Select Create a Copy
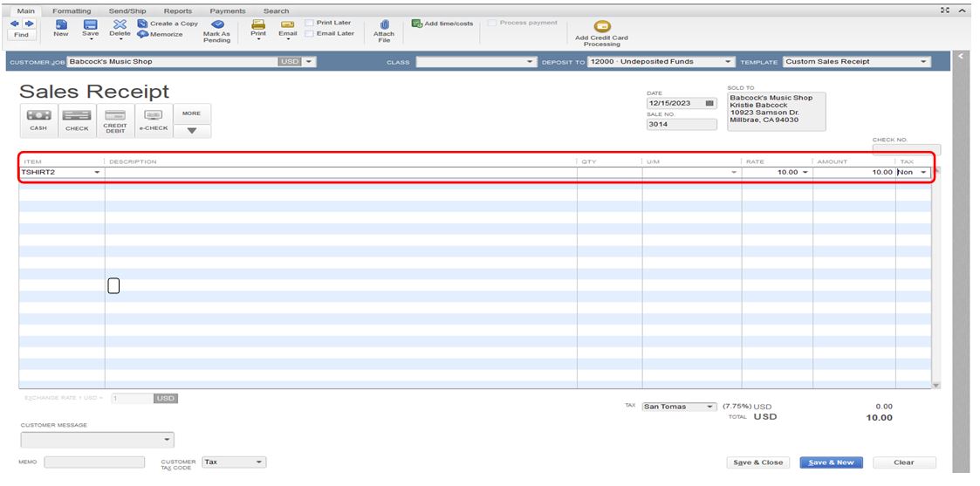The height and width of the screenshot is (486, 980). tap(168, 24)
